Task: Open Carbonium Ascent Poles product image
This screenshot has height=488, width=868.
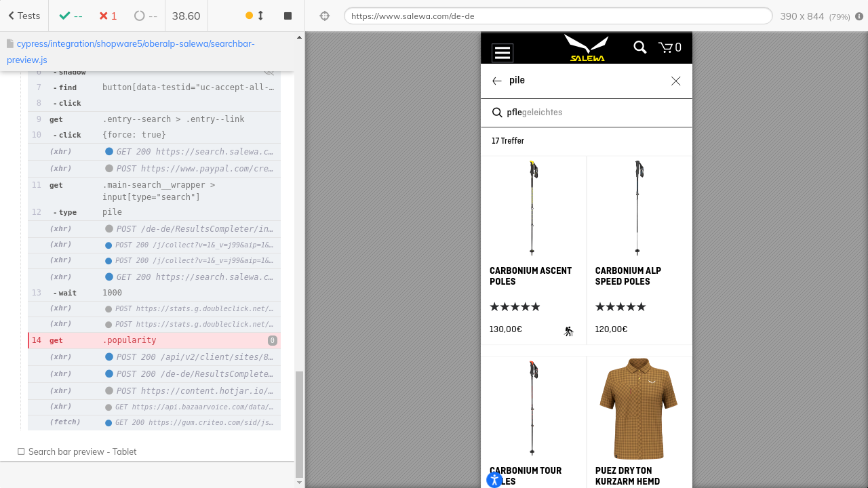Action: pyautogui.click(x=533, y=208)
